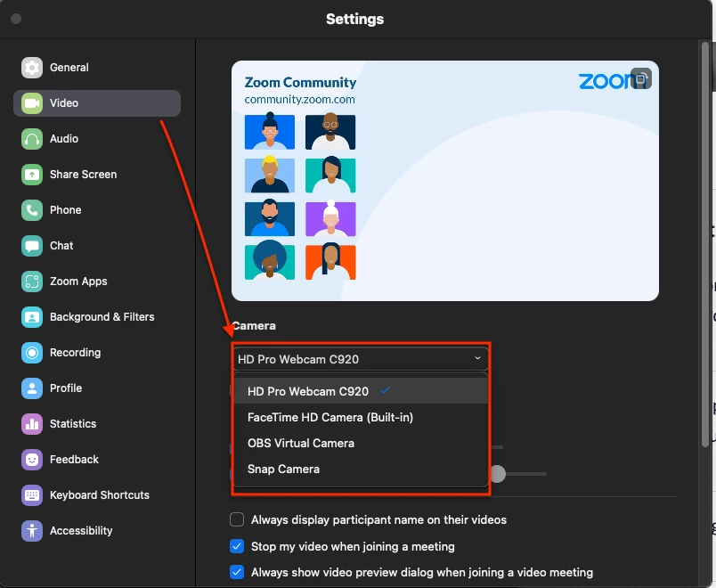Viewport: 716px width, 588px height.
Task: Click the Feedback smiley icon
Action: click(x=32, y=460)
